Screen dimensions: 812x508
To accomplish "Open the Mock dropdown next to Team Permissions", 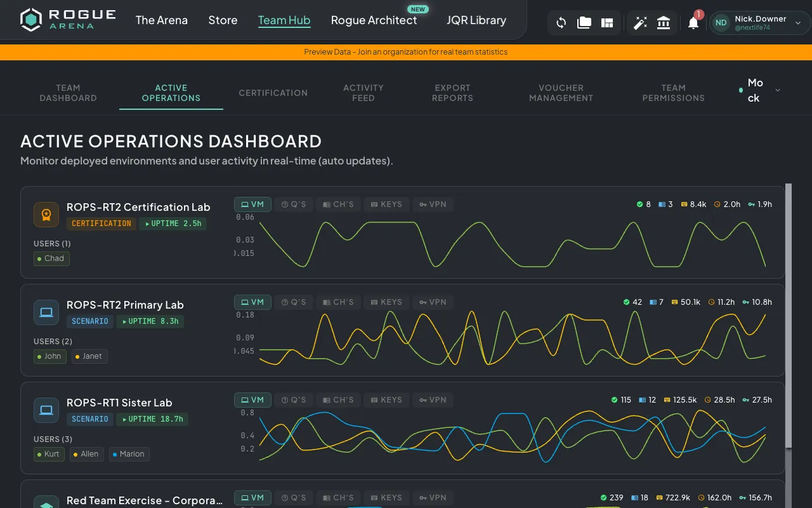I will (x=759, y=90).
